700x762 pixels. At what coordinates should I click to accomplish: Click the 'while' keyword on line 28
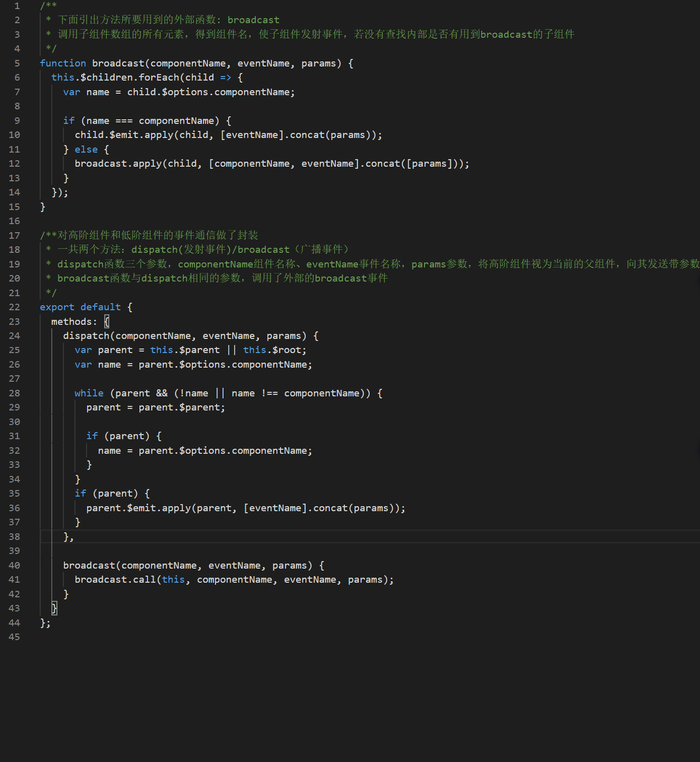point(89,393)
